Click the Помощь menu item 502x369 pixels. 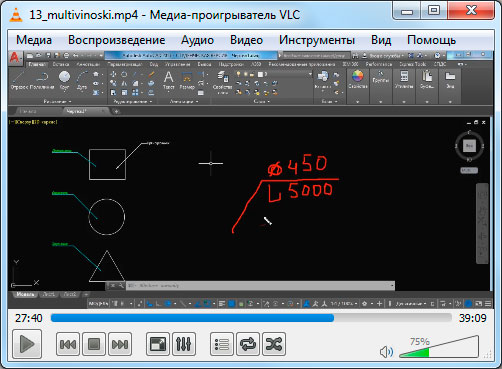pyautogui.click(x=431, y=40)
